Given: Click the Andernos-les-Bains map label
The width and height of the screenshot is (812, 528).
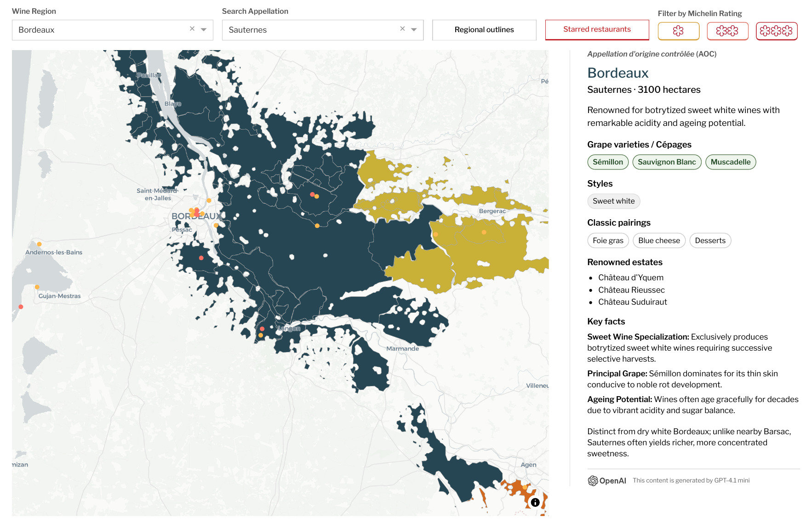Looking at the screenshot, I should pos(54,252).
